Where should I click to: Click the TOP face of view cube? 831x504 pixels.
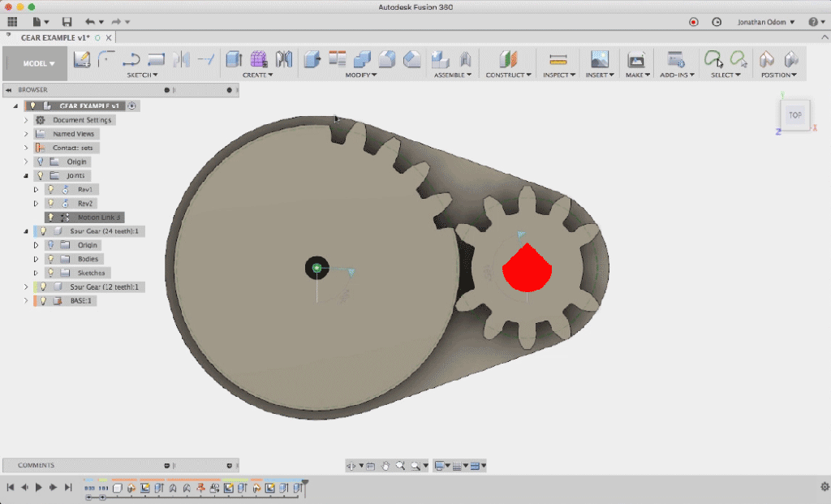[x=794, y=115]
